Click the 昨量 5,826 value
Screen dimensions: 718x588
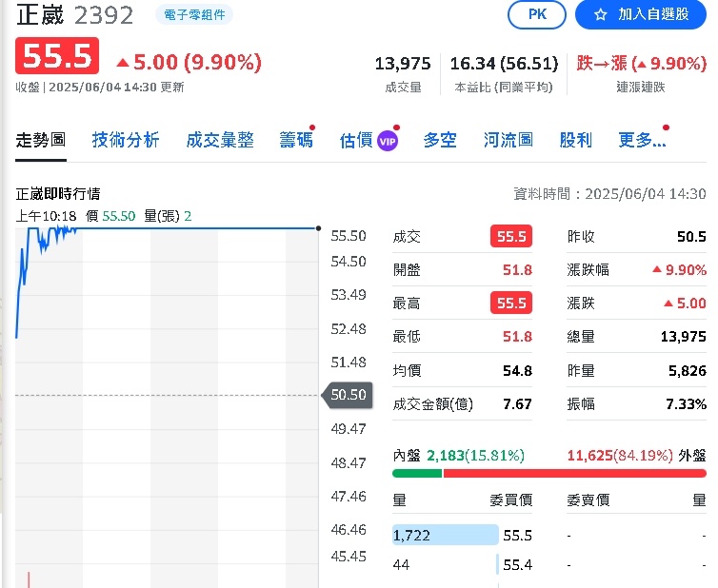point(688,370)
